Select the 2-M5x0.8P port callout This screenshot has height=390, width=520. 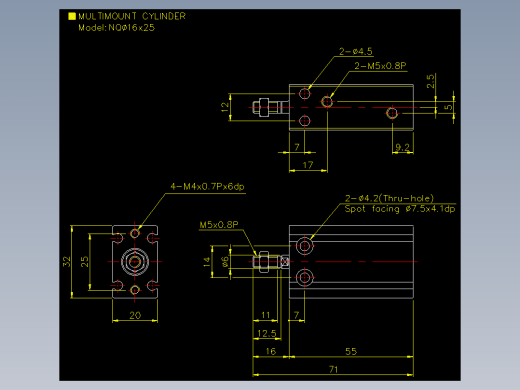380,66
